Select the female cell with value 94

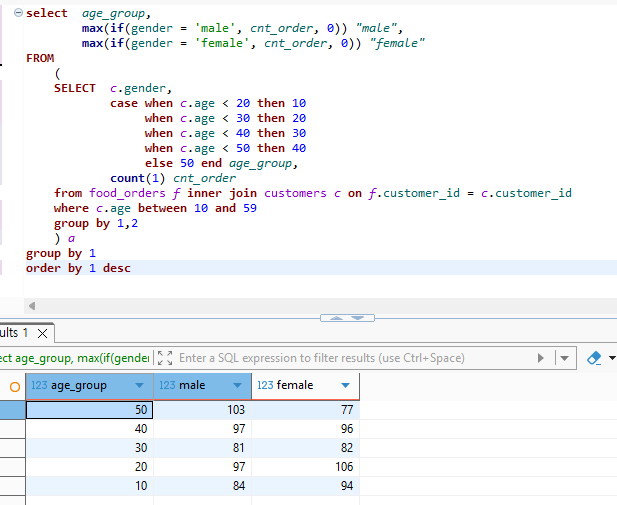point(305,485)
